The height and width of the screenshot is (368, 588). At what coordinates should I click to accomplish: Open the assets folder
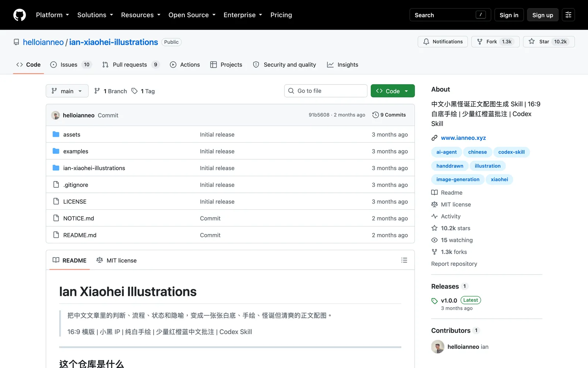click(x=72, y=135)
